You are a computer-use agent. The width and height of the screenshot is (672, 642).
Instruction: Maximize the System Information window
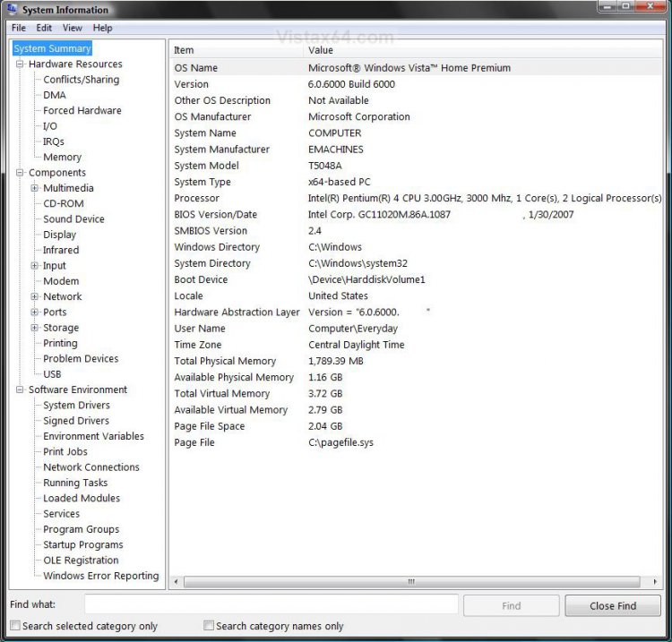coord(625,6)
